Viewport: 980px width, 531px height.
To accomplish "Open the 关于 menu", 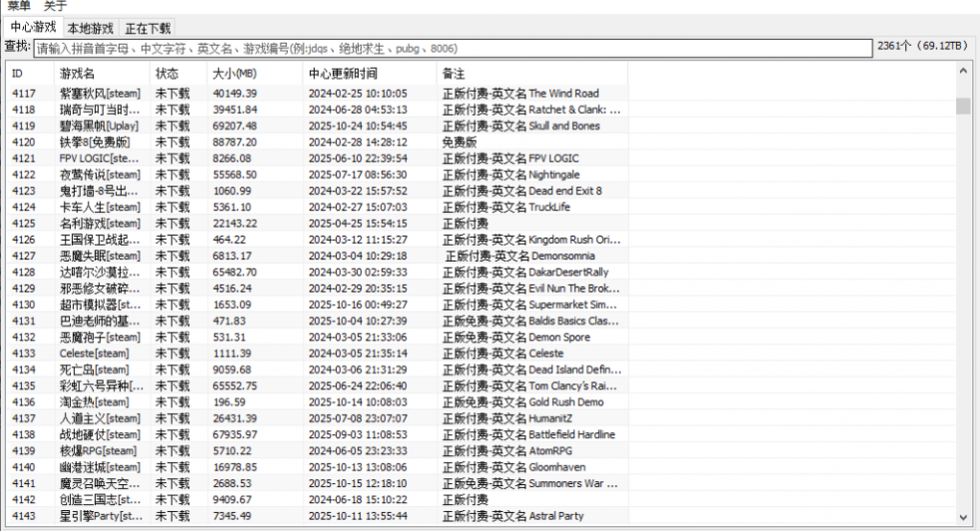I will tap(55, 6).
